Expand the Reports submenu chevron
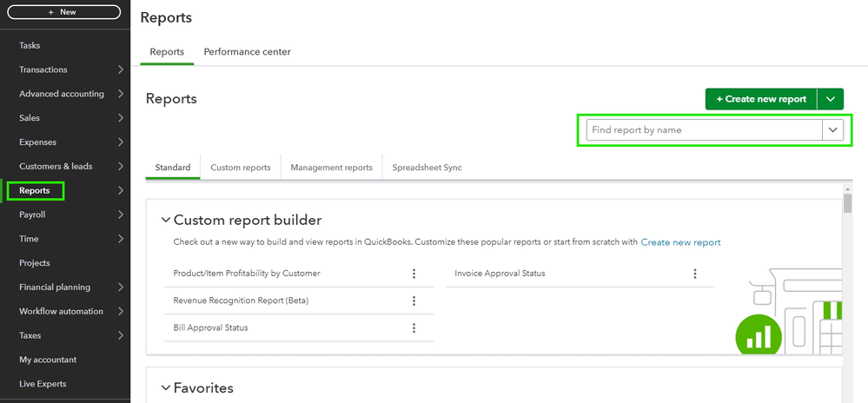868x403 pixels. click(121, 190)
